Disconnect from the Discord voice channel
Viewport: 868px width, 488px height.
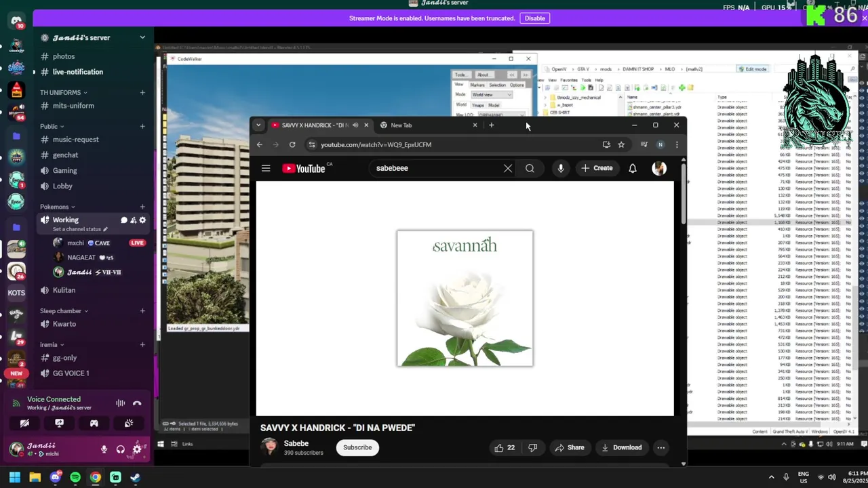pyautogui.click(x=137, y=403)
